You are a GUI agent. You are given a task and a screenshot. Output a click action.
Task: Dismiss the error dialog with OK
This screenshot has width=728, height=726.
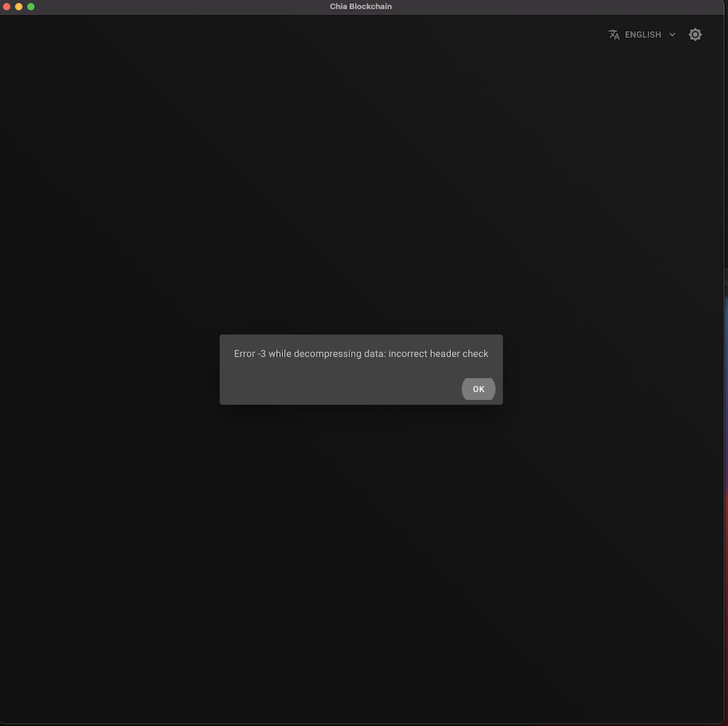[x=478, y=389]
